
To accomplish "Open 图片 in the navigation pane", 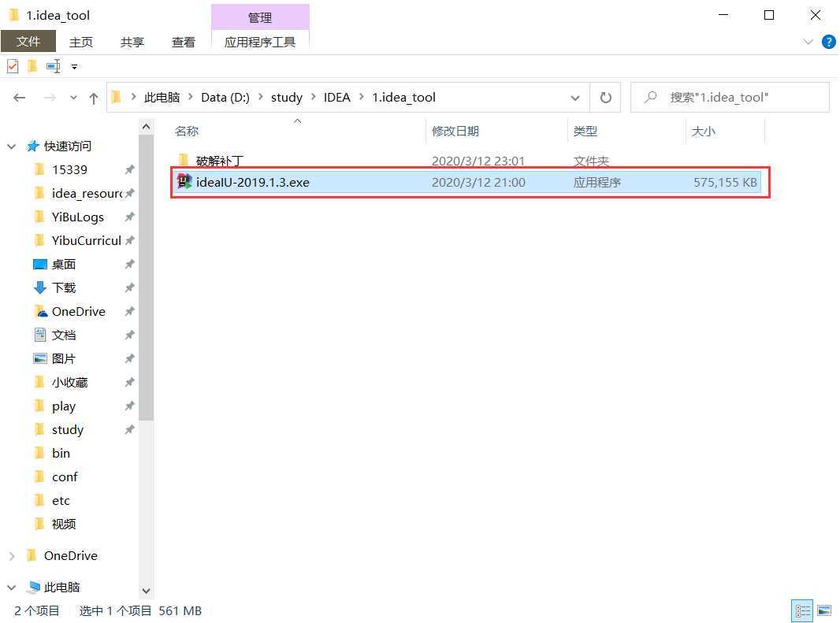I will coord(63,358).
